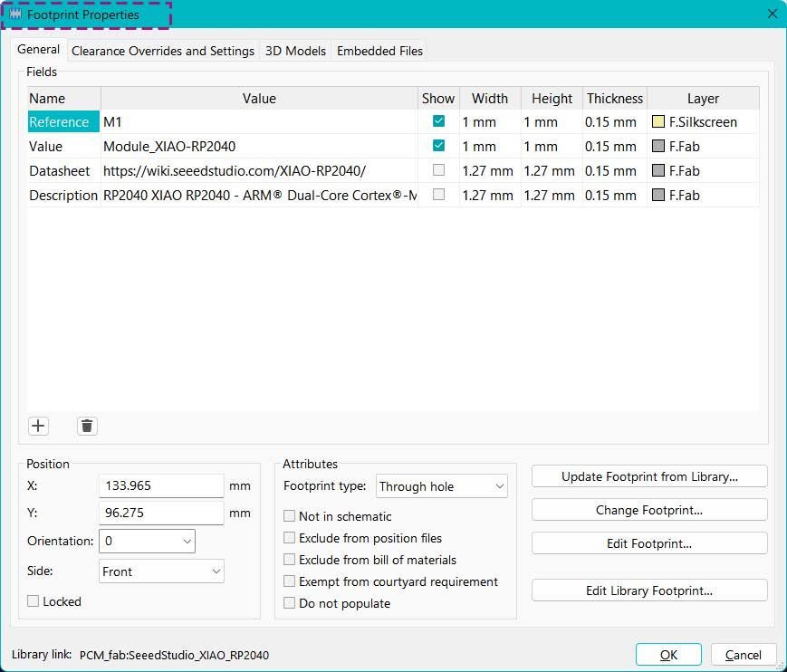The image size is (787, 672).
Task: Close the Footprint Properties dialog
Action: tap(772, 14)
